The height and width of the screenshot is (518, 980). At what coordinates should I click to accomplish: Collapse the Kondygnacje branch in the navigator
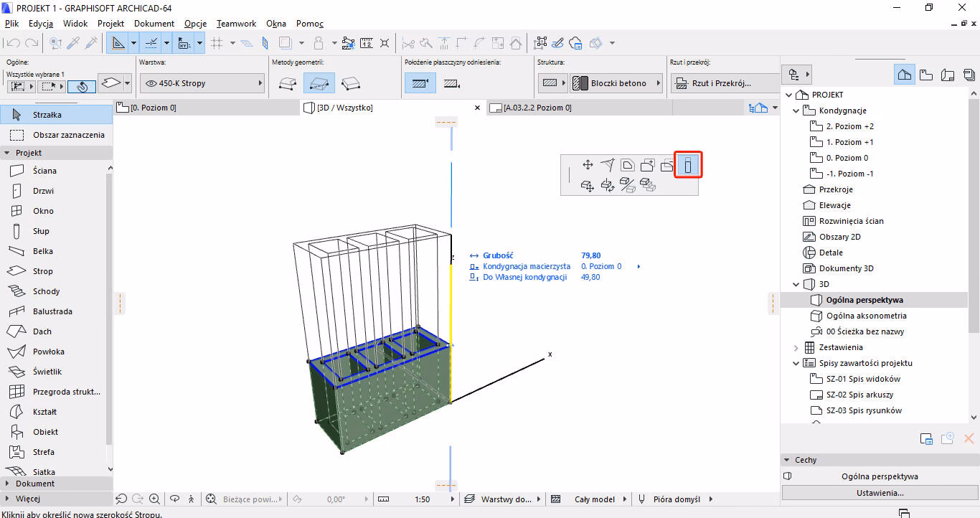tap(795, 110)
